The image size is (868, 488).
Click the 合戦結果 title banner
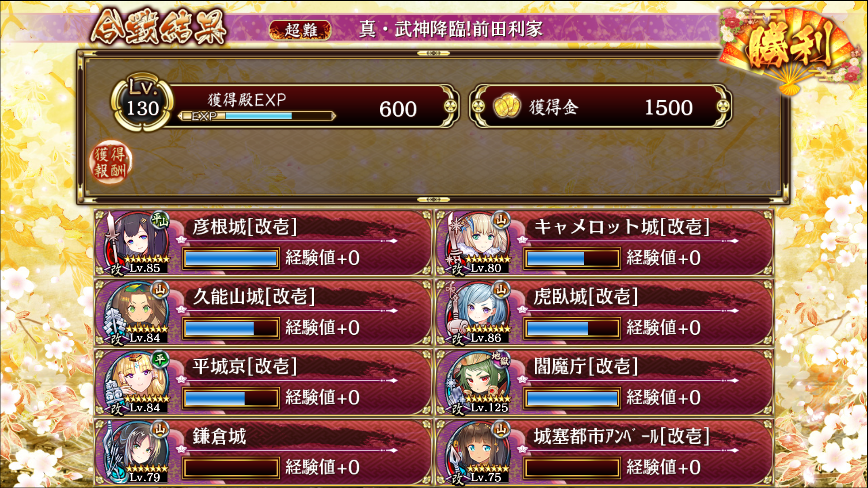pos(158,28)
